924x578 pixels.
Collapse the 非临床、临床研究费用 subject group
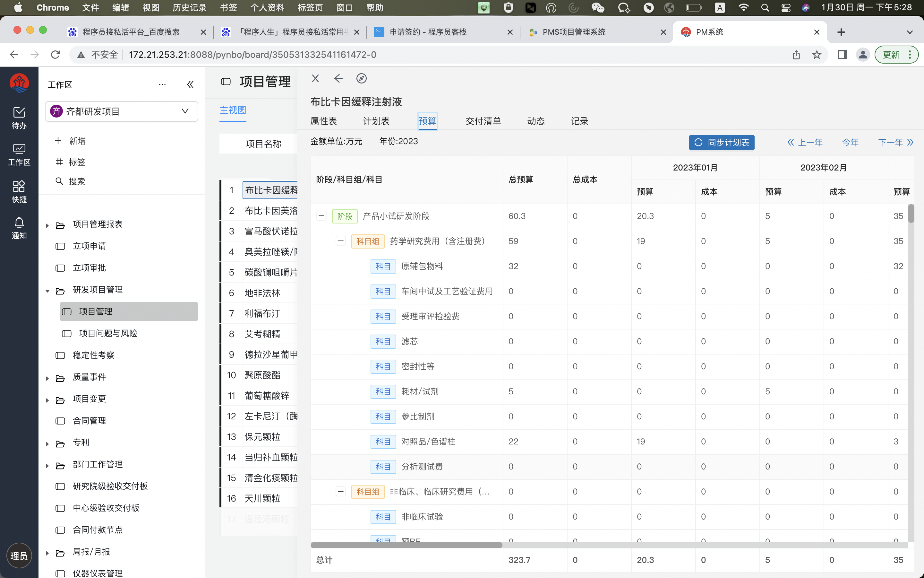341,491
